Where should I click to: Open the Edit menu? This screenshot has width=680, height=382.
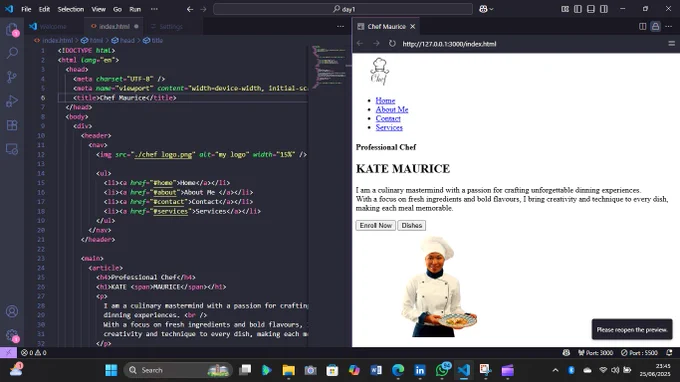click(x=44, y=9)
